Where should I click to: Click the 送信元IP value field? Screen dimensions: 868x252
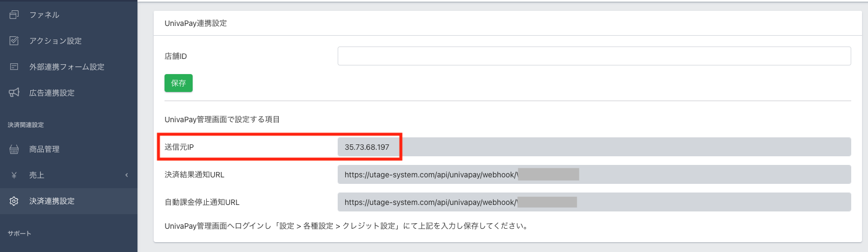pyautogui.click(x=594, y=147)
